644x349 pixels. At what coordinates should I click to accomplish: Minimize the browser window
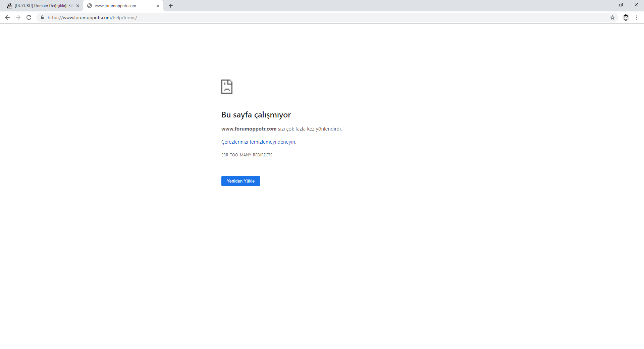pyautogui.click(x=605, y=5)
